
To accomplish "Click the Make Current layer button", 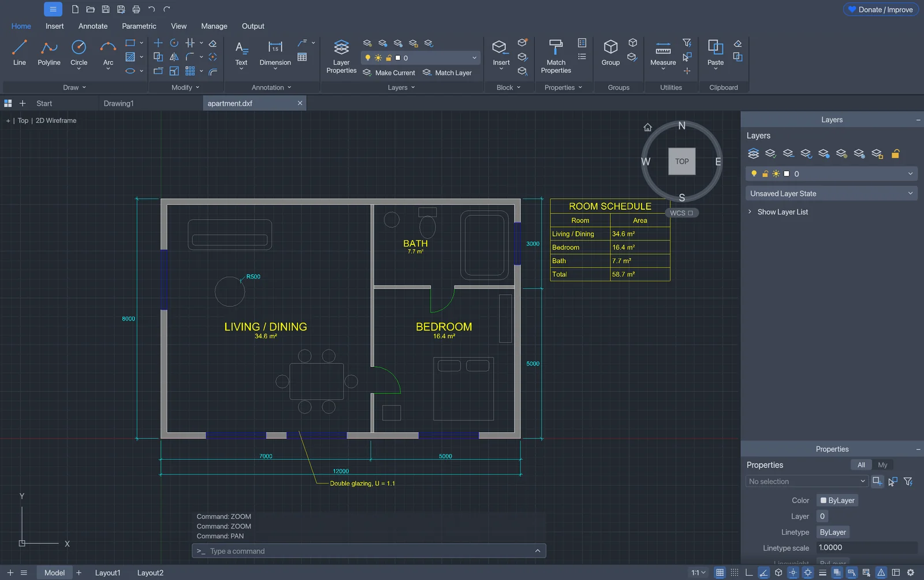I will (x=389, y=73).
